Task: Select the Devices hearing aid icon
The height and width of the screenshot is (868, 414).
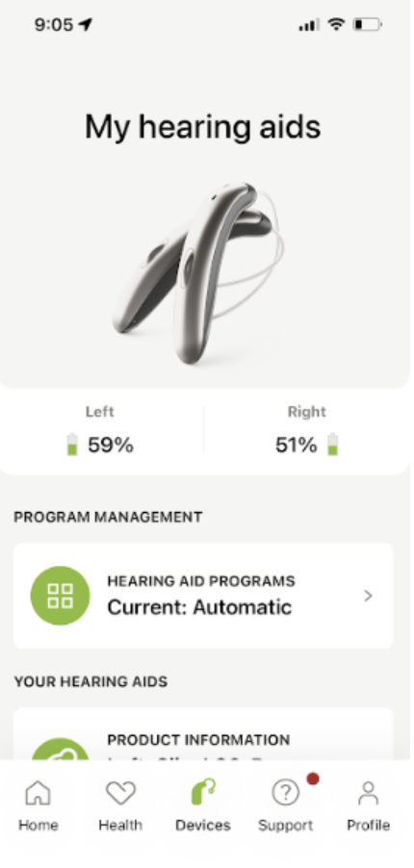Action: pyautogui.click(x=203, y=792)
